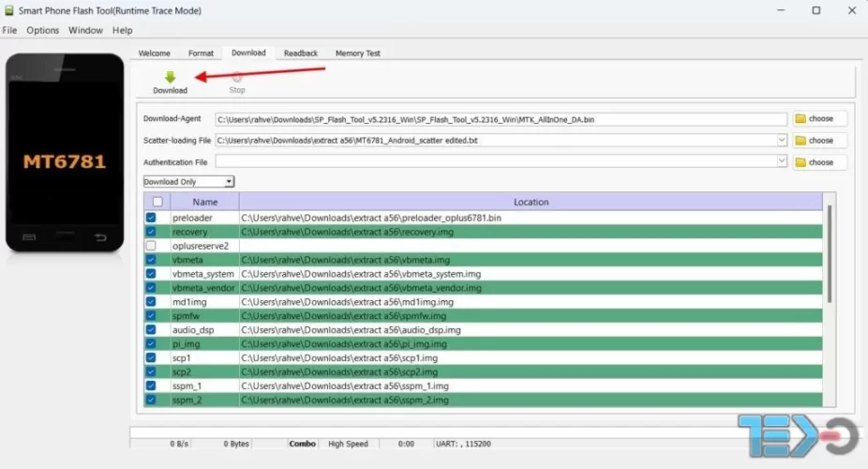This screenshot has height=469, width=868.
Task: Click the partition list vertical scrollbar
Action: tap(830, 253)
